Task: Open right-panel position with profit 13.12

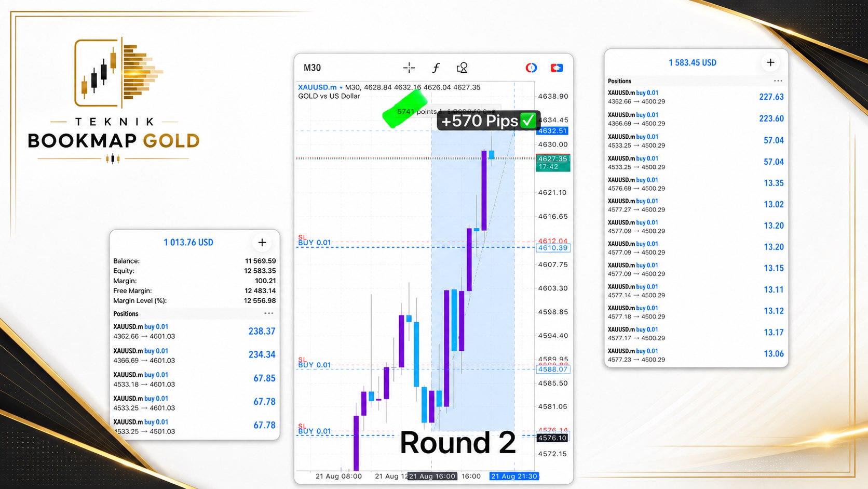Action: (696, 312)
